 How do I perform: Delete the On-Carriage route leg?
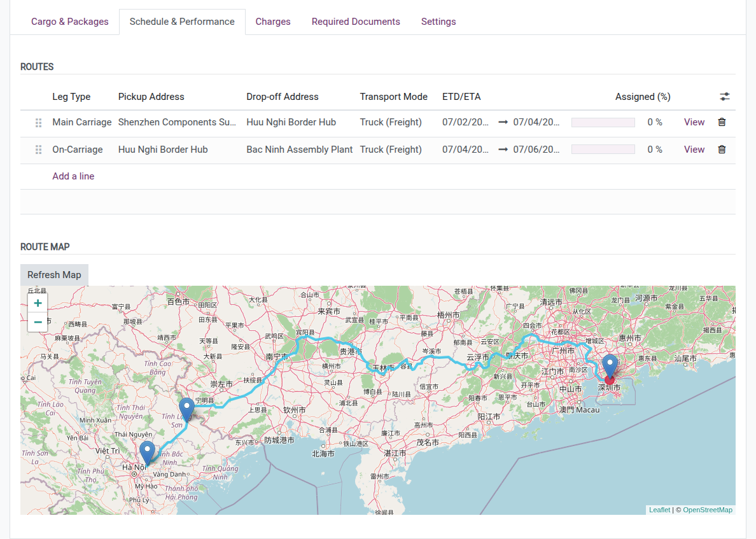coord(722,149)
